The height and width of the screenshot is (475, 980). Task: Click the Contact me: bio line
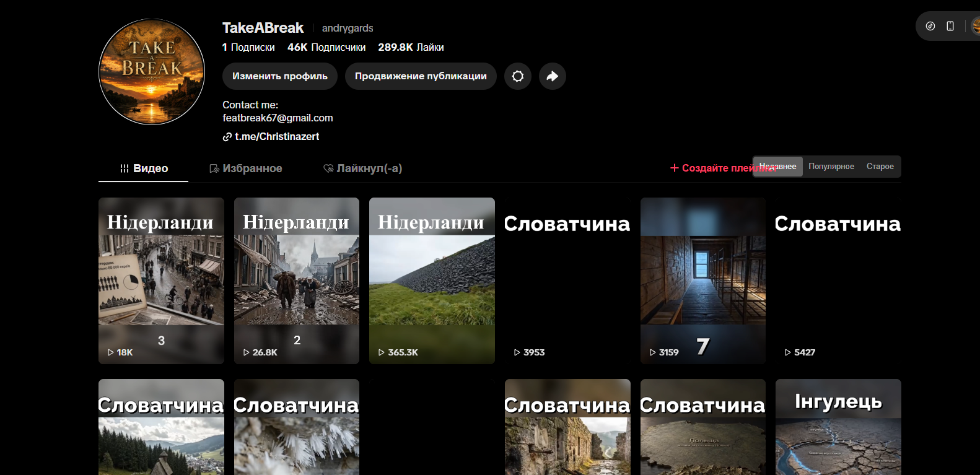[x=250, y=105]
